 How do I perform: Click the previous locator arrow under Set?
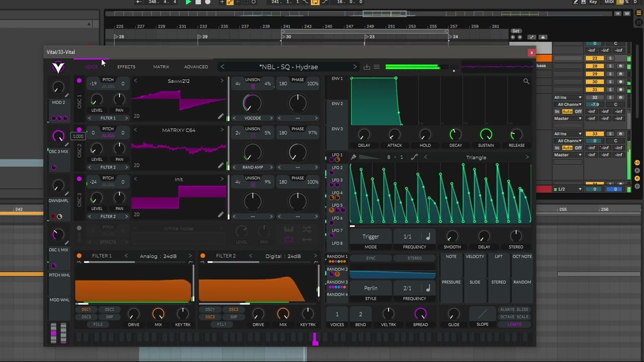[513, 37]
